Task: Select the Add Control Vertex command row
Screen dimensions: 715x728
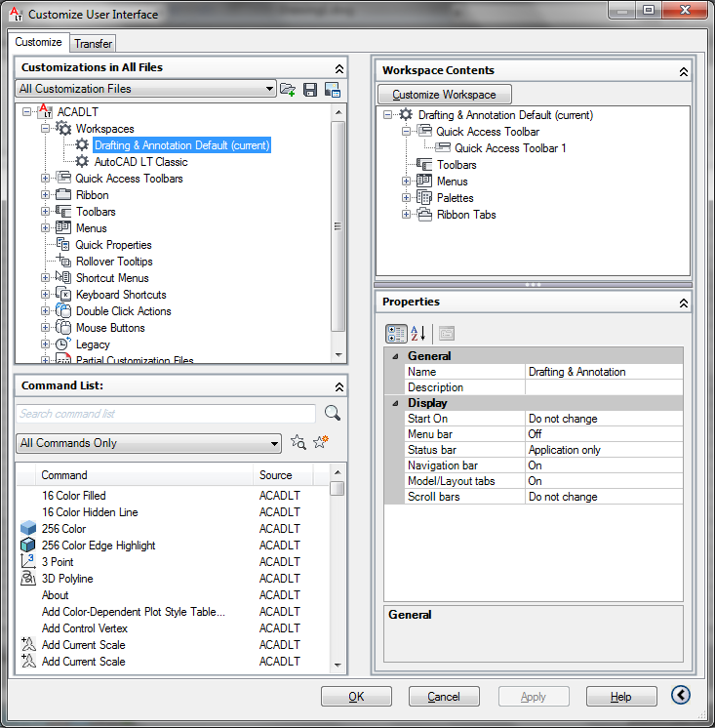Action: 173,628
